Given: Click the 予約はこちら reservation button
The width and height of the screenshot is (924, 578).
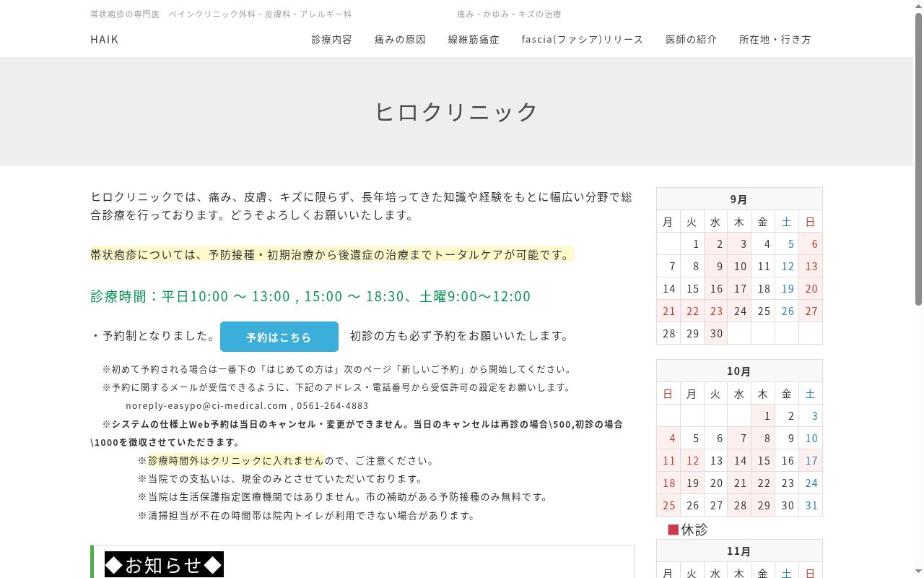Looking at the screenshot, I should pyautogui.click(x=279, y=337).
